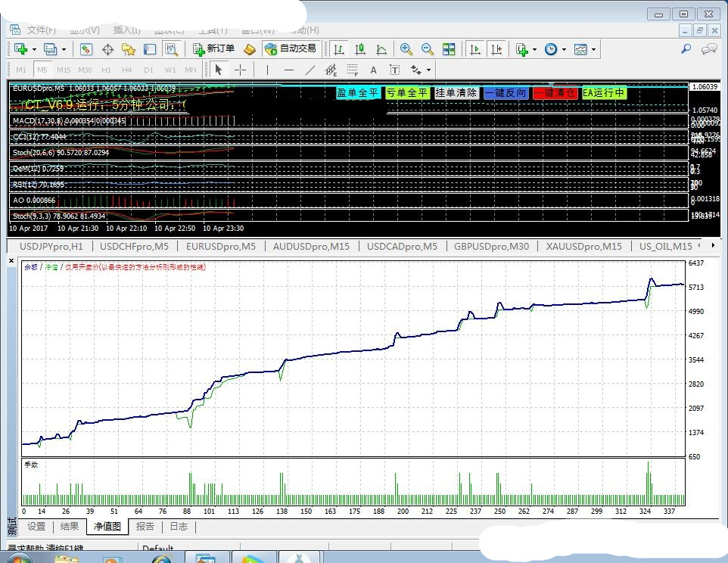Select the M15 timeframe button
This screenshot has height=563, width=728.
click(x=64, y=70)
